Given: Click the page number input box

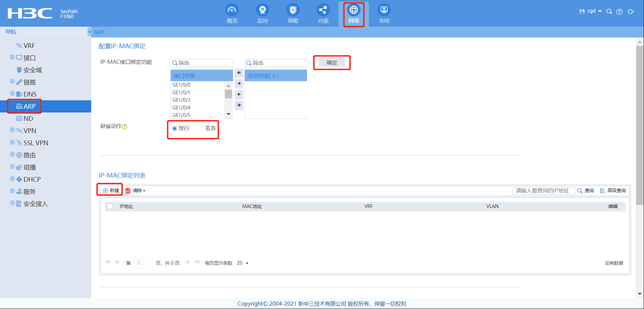Looking at the screenshot, I should [x=143, y=263].
